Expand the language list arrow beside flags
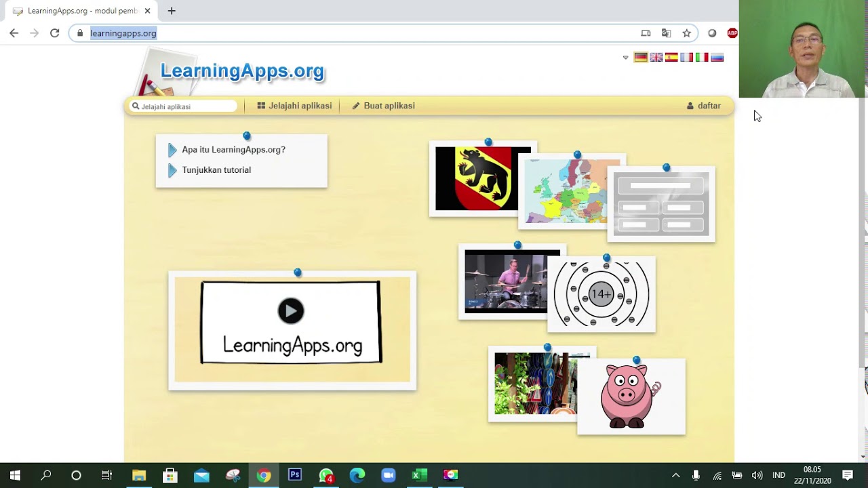Image resolution: width=868 pixels, height=488 pixels. pos(625,58)
